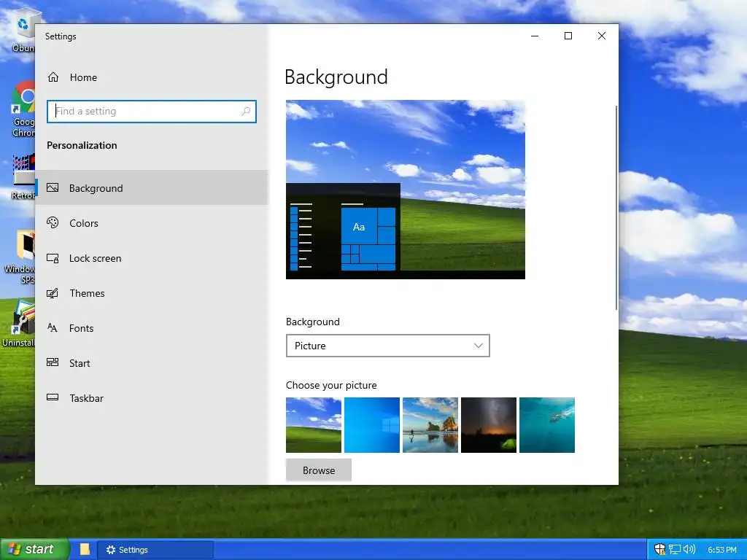Select the Google Chrome desktop icon
747x560 pixels.
pyautogui.click(x=23, y=109)
